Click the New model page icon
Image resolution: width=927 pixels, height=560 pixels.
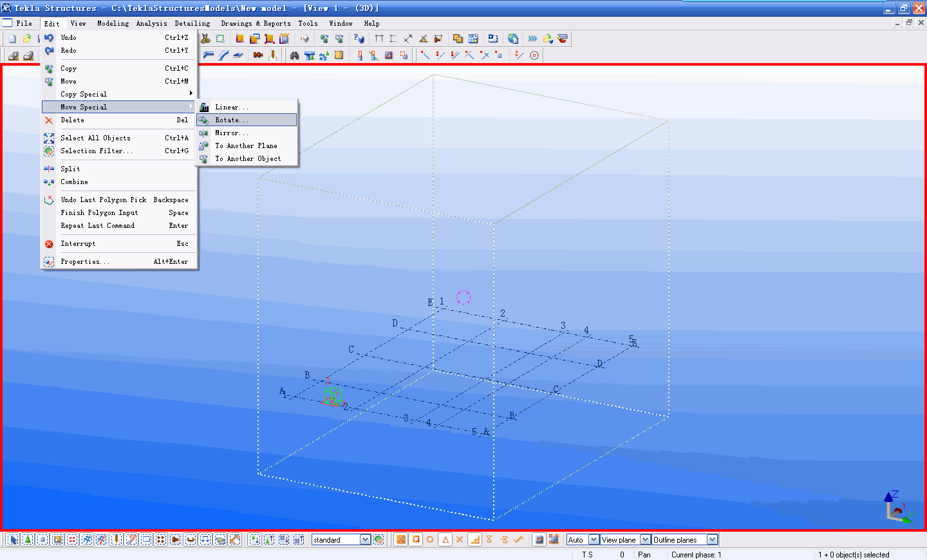point(12,39)
